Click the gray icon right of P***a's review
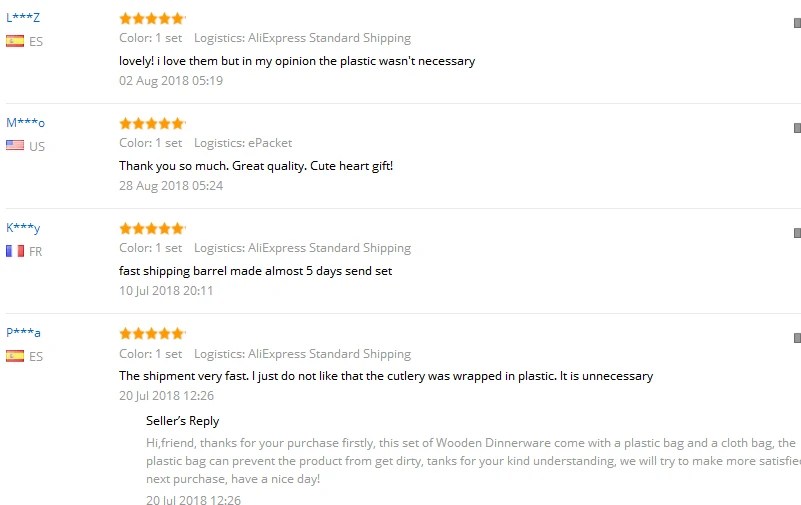The width and height of the screenshot is (801, 505). (x=797, y=338)
